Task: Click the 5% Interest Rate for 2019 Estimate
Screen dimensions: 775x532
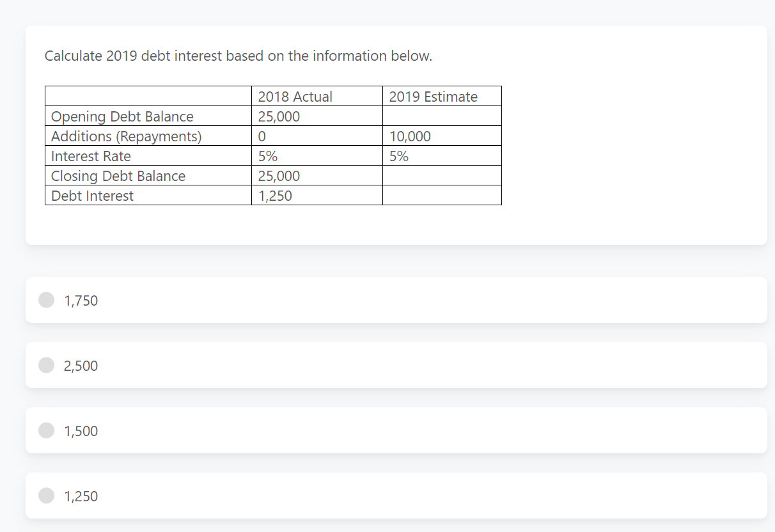Action: tap(395, 156)
